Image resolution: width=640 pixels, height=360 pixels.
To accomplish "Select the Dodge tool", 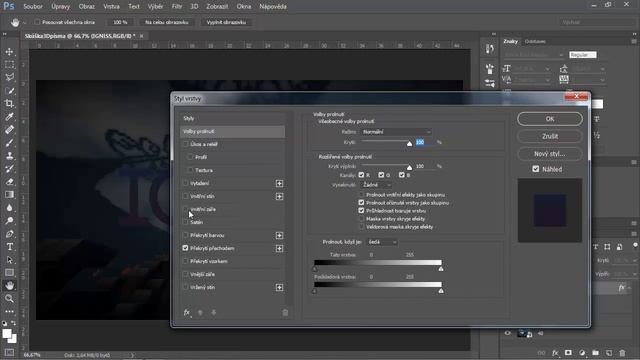I will (x=9, y=221).
